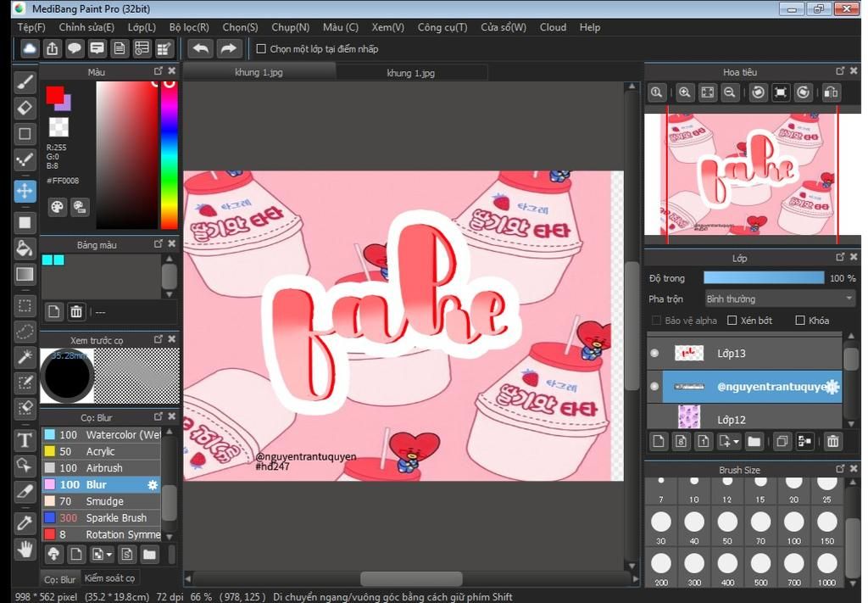This screenshot has height=603, width=868.
Task: Click the duplicate layer icon in the Lớp panel
Action: 782,441
